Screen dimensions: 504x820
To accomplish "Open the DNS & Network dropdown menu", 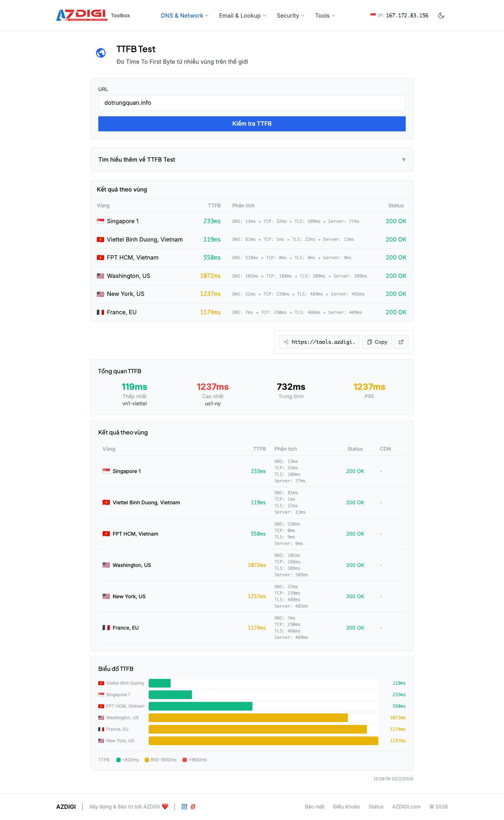I will coord(184,15).
